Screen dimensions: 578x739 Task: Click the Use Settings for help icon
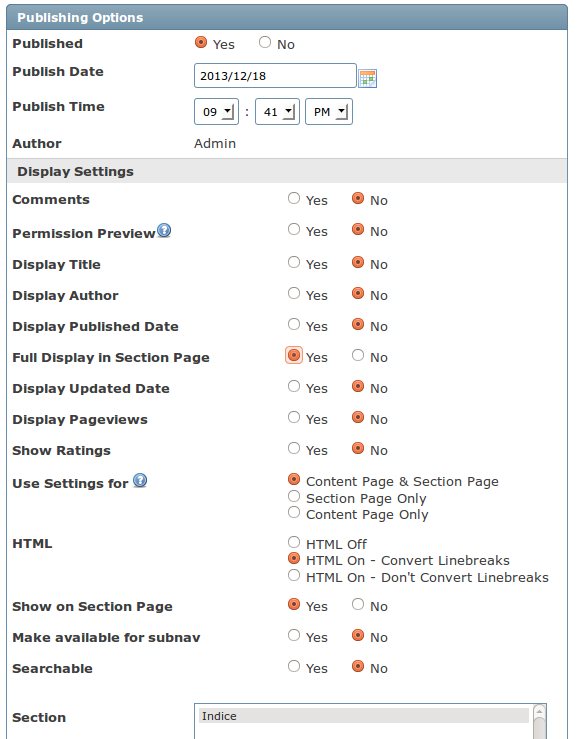tap(140, 481)
